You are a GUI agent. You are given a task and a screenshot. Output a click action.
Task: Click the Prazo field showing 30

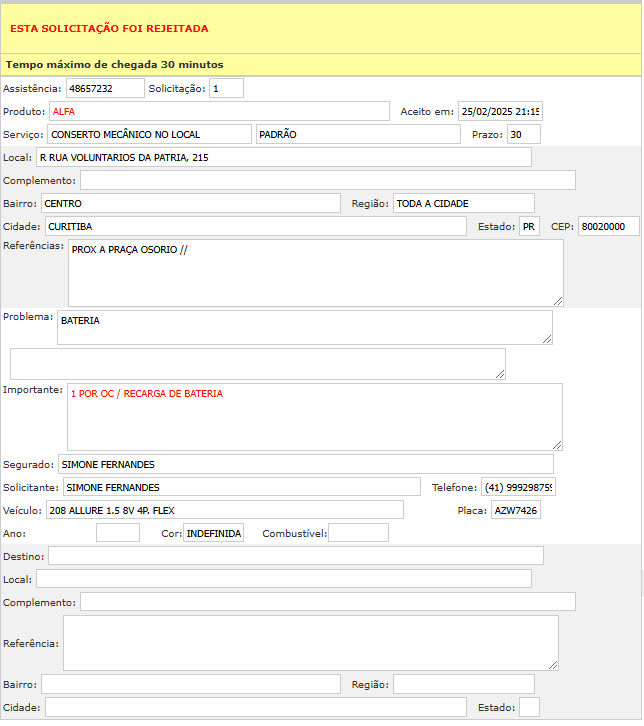click(522, 134)
